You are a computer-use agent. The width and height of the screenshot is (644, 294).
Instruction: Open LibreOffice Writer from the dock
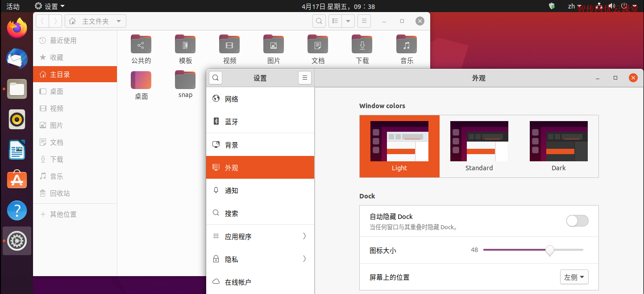pos(17,150)
